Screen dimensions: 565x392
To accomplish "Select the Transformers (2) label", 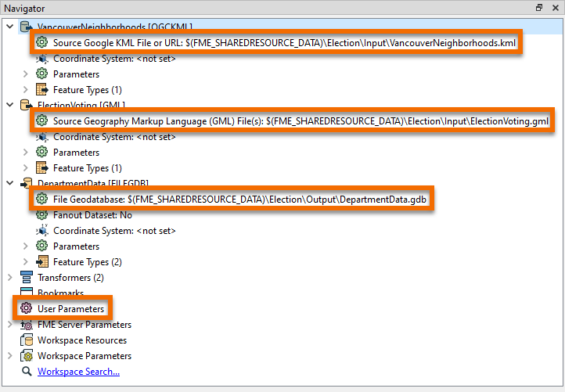I will pos(70,278).
